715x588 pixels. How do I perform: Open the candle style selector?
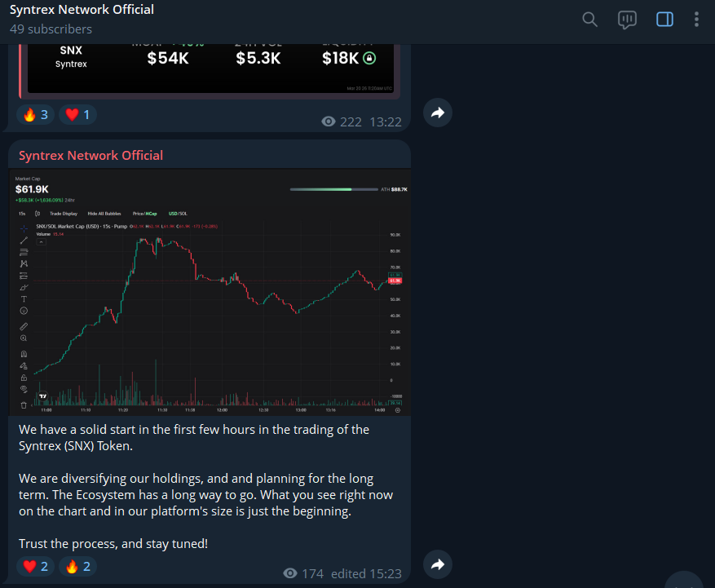click(37, 214)
